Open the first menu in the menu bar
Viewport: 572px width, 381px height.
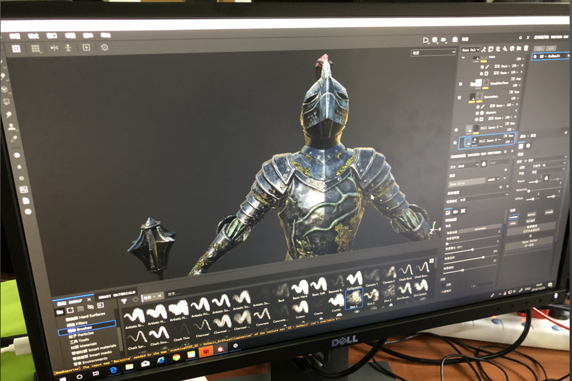(x=15, y=36)
